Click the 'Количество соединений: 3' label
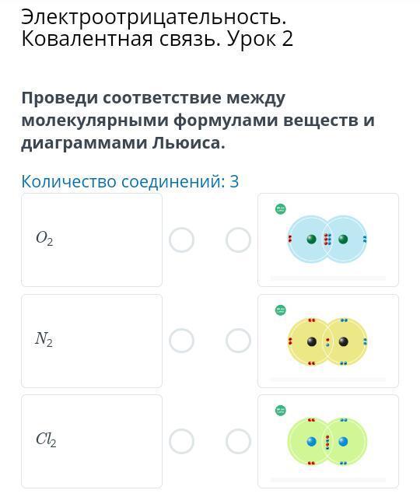The height and width of the screenshot is (504, 420). coord(130,181)
